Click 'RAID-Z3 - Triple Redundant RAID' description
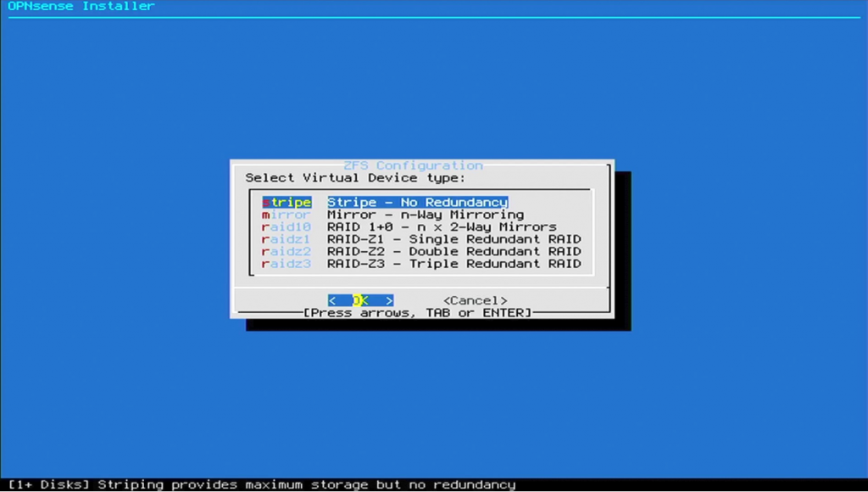Screen dimensions: 868x492 (454, 263)
